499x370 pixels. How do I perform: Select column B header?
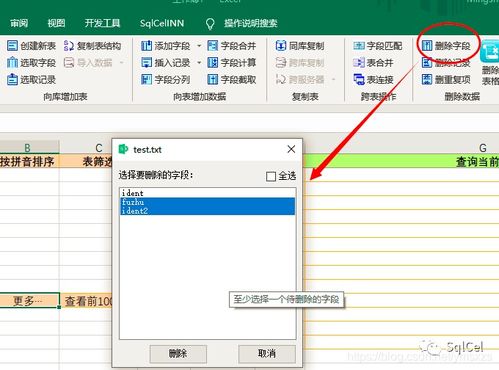click(x=29, y=147)
